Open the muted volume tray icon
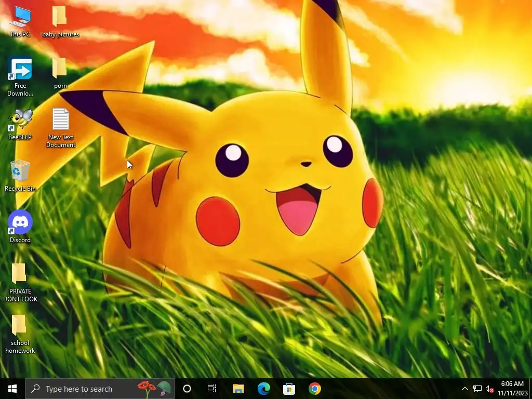Screen dimensions: 532x399 tap(489, 389)
